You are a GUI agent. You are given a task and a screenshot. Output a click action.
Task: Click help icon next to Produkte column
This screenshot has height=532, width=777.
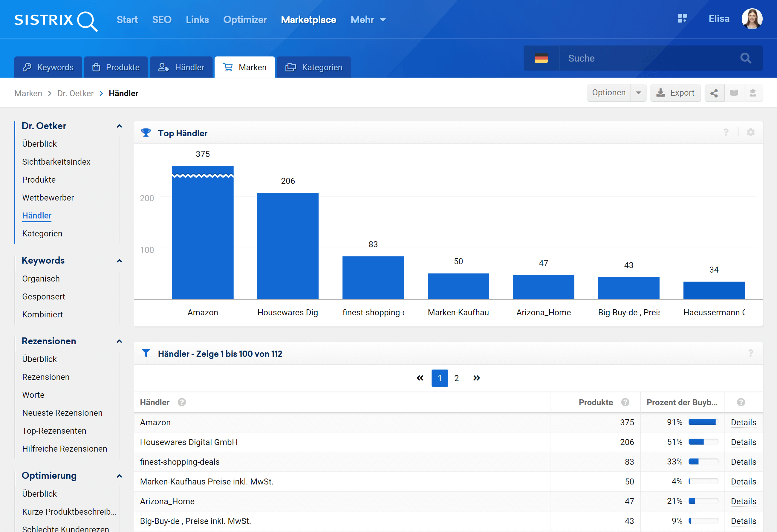pos(625,402)
